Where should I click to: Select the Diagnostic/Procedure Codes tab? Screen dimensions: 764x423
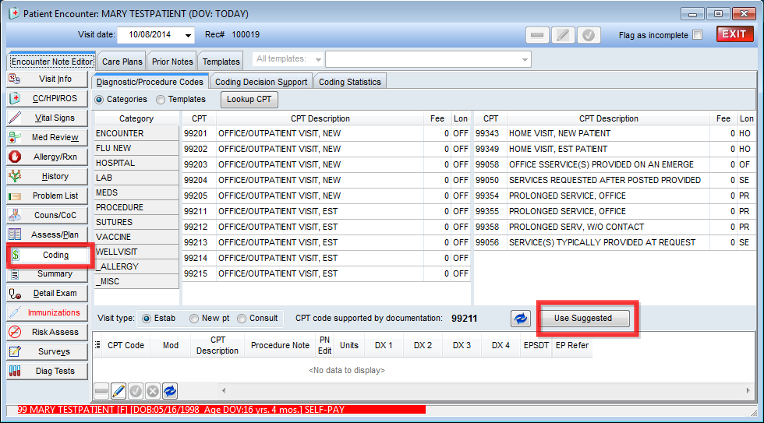point(151,82)
